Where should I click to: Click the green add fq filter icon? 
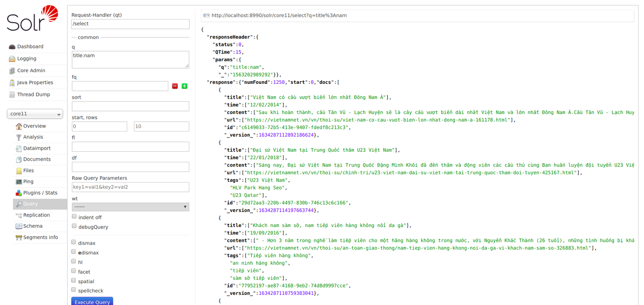(x=185, y=86)
